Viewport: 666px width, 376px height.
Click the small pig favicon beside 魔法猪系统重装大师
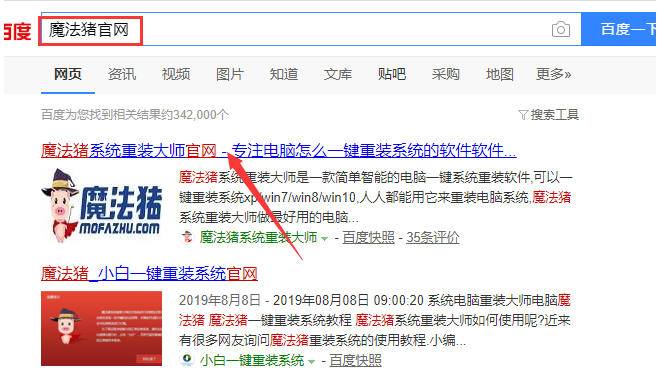pyautogui.click(x=186, y=237)
